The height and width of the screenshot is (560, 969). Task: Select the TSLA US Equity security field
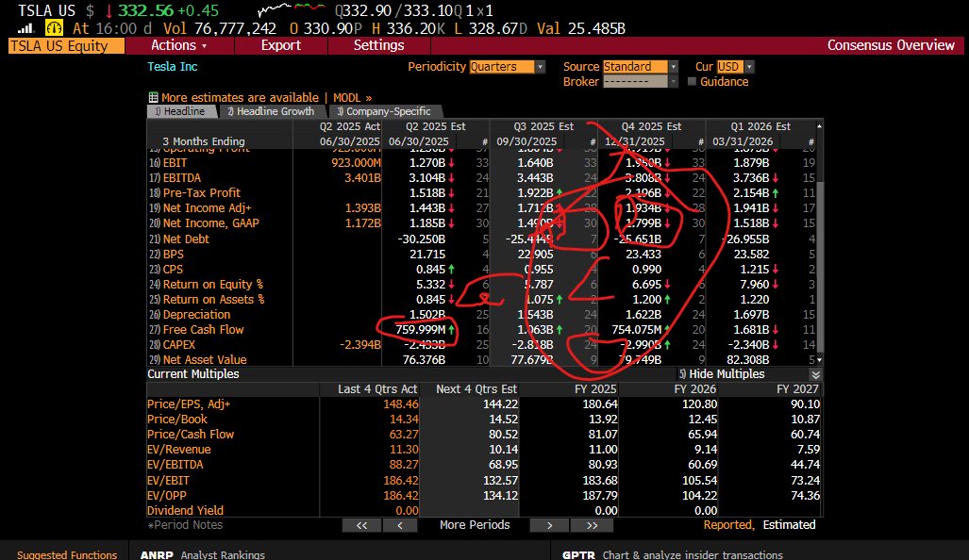[66, 45]
